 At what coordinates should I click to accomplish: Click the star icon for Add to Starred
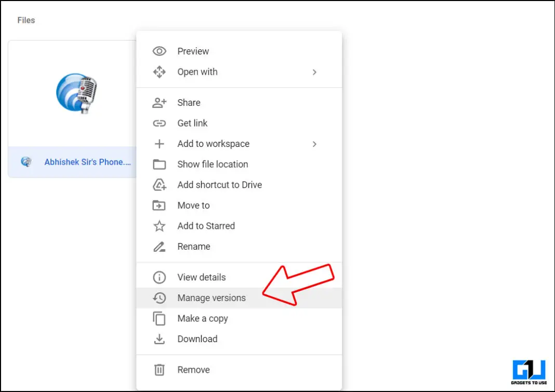pyautogui.click(x=159, y=226)
